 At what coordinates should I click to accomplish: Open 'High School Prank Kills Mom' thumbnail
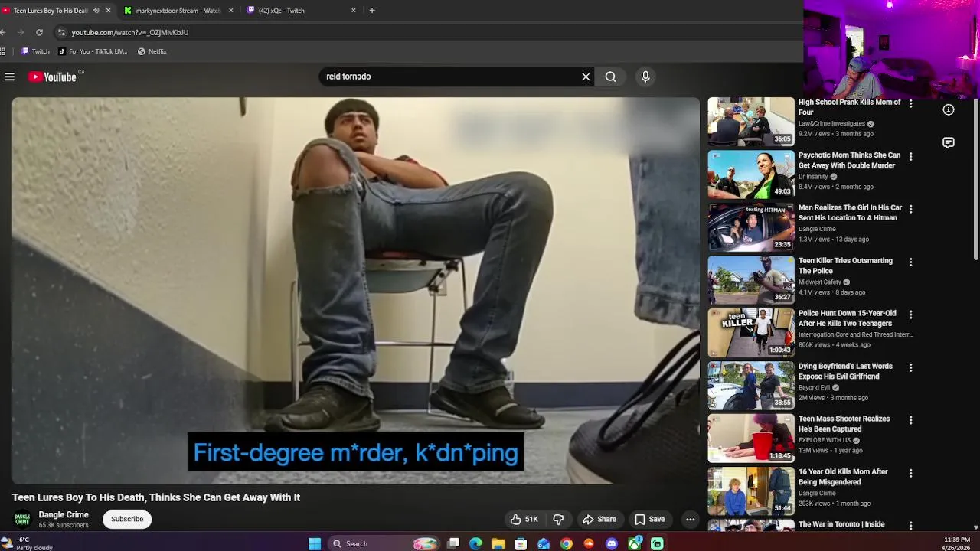coord(751,122)
